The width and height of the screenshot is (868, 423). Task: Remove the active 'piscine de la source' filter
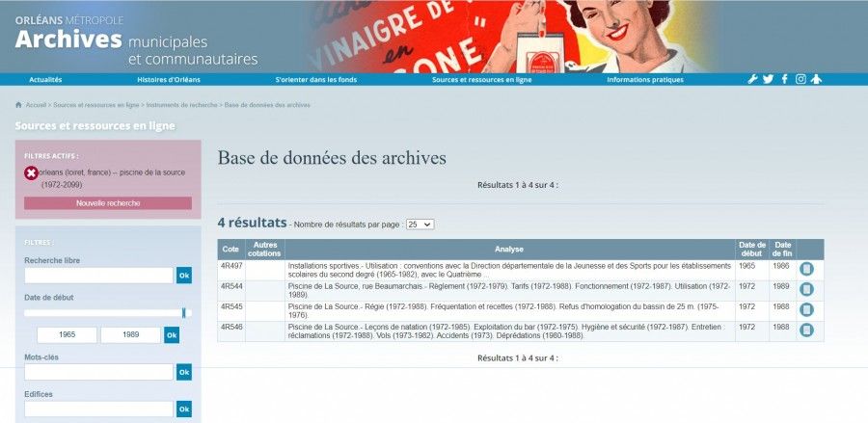coord(31,173)
